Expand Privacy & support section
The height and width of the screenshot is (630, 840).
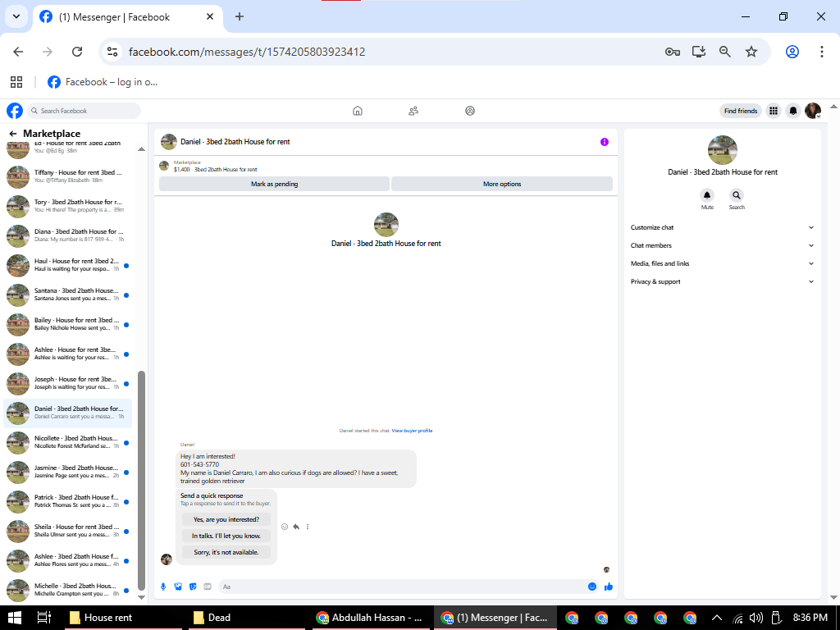tap(722, 282)
